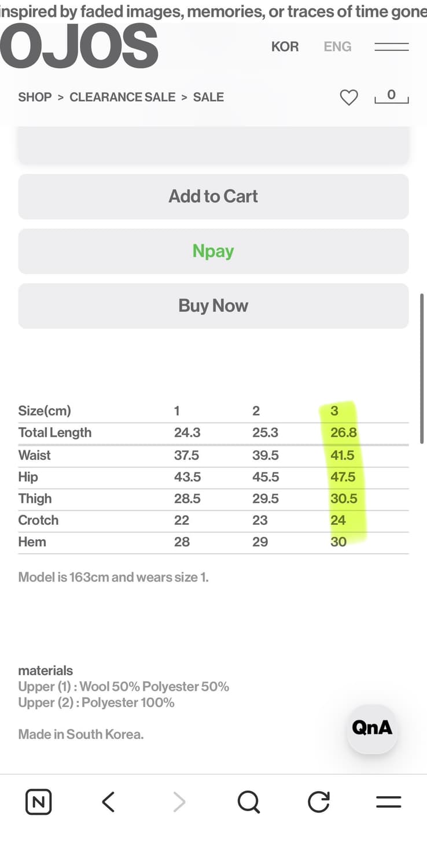Open the browser bottom menu icon
427x868 pixels.
(388, 802)
